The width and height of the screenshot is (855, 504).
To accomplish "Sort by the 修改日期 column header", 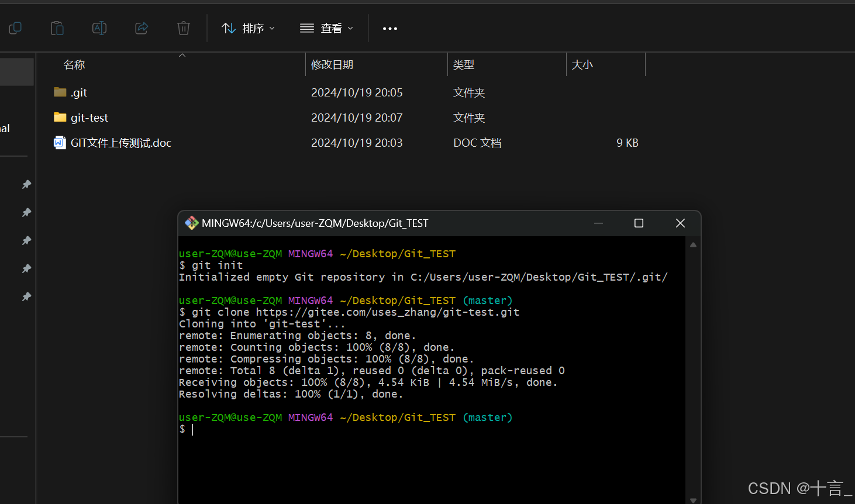I will (x=332, y=65).
